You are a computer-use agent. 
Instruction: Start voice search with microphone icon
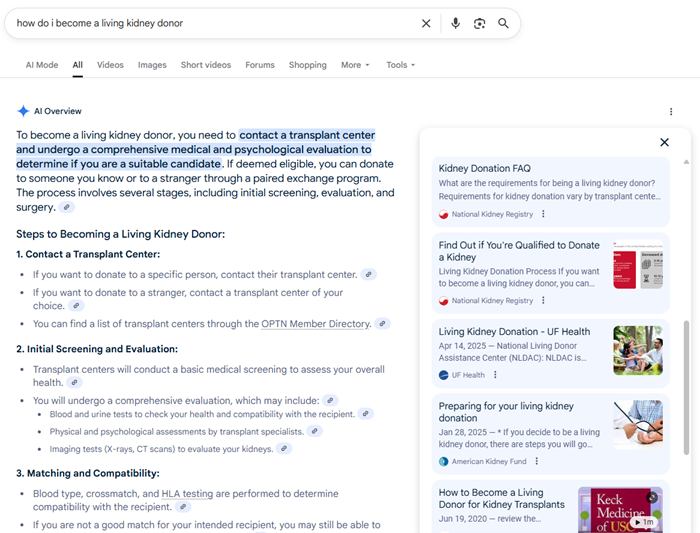455,23
